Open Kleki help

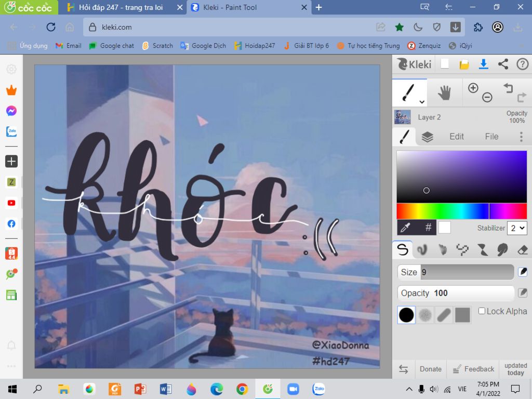pos(523,64)
